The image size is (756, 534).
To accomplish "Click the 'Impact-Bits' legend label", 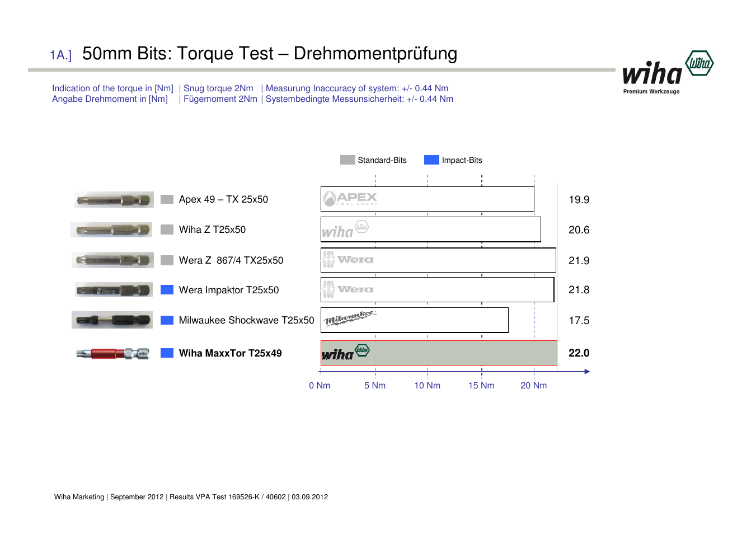I will coord(462,160).
